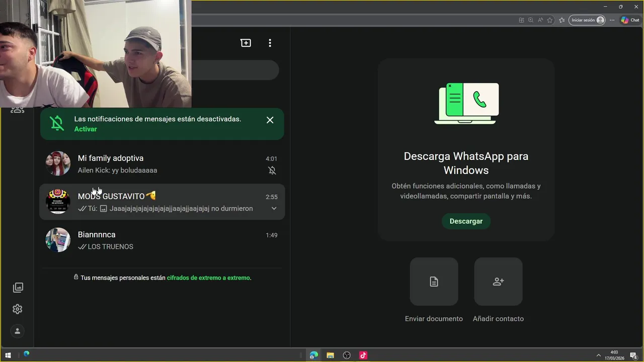The height and width of the screenshot is (362, 644).
Task: Click the 'Ailen Kick: yy boludaaaaa' preview
Action: point(117,170)
